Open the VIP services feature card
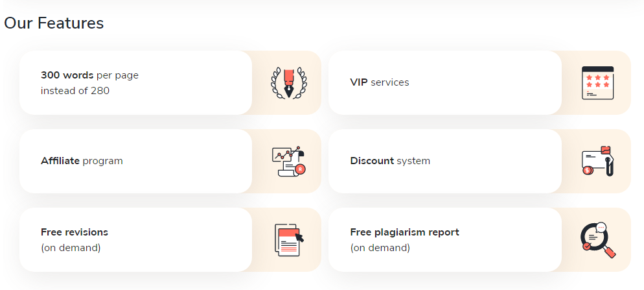 pos(479,82)
